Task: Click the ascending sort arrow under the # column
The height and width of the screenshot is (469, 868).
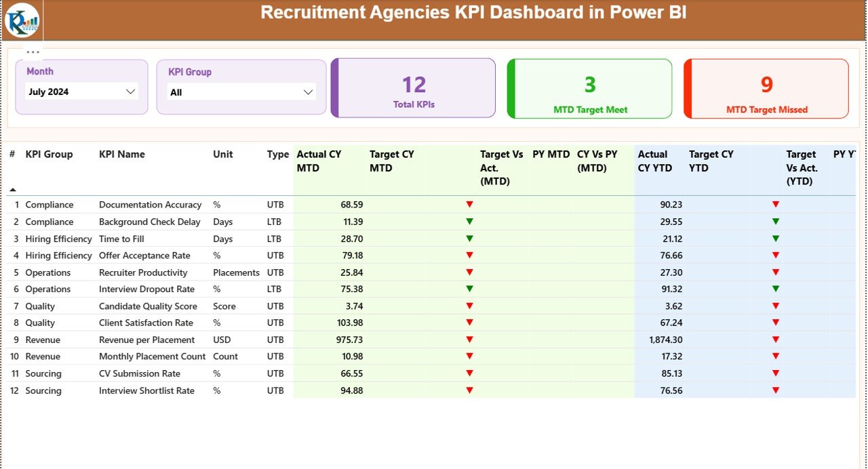Action: click(x=13, y=190)
